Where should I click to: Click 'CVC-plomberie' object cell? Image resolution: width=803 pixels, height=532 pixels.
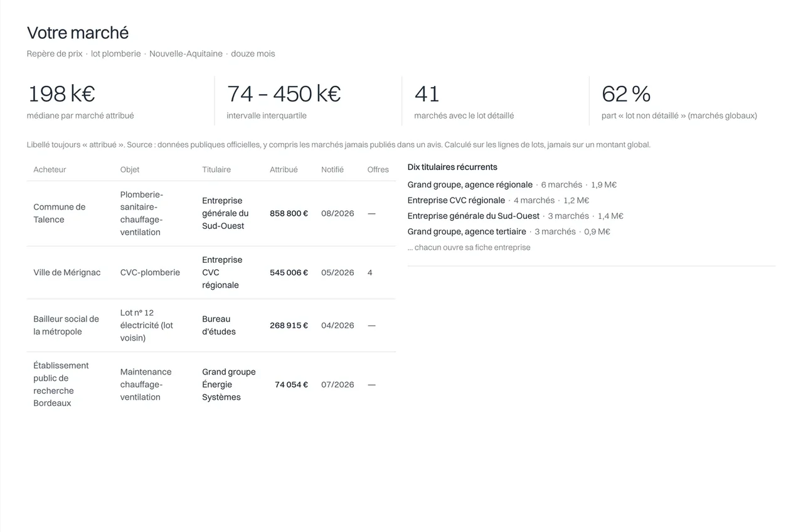150,272
